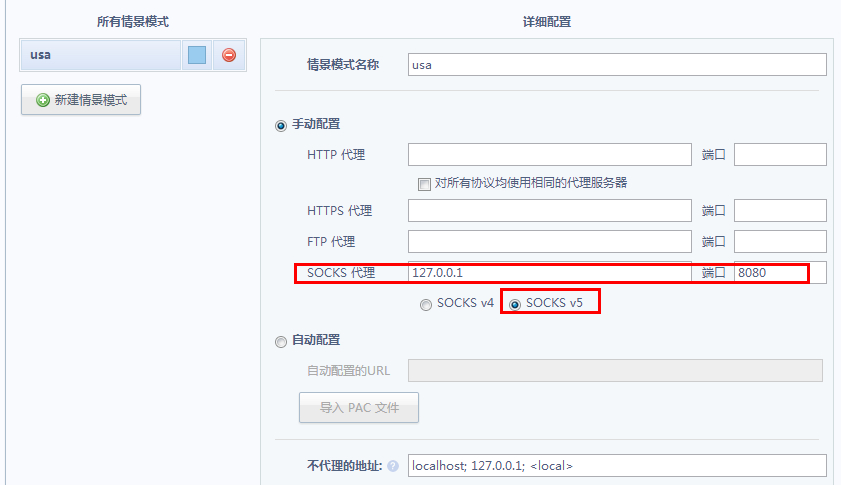This screenshot has height=485, width=841.
Task: Select the 自动配置 radio button
Action: [281, 341]
